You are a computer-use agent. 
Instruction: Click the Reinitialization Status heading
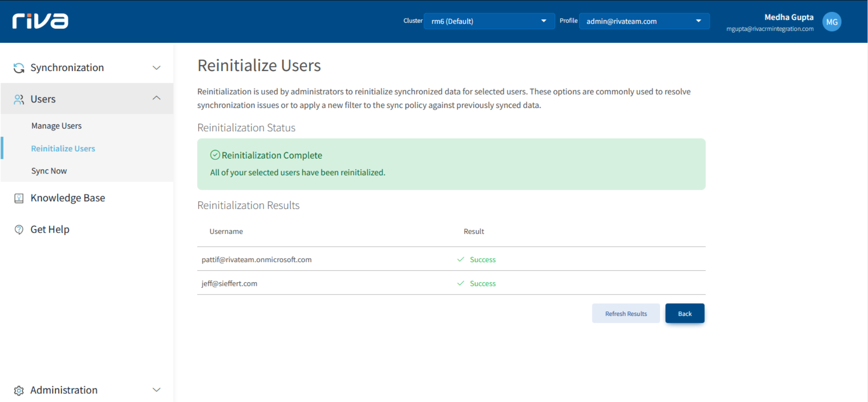coord(246,128)
